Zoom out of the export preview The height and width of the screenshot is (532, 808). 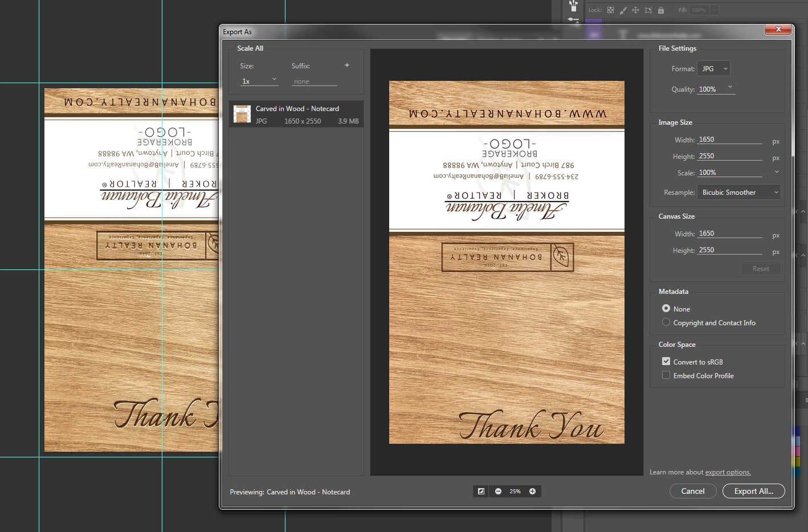point(498,491)
